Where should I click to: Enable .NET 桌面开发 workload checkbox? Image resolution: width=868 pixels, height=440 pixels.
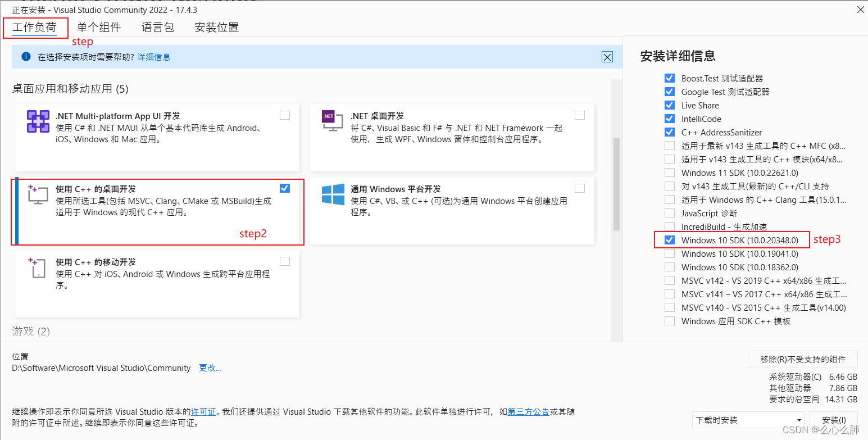tap(580, 115)
